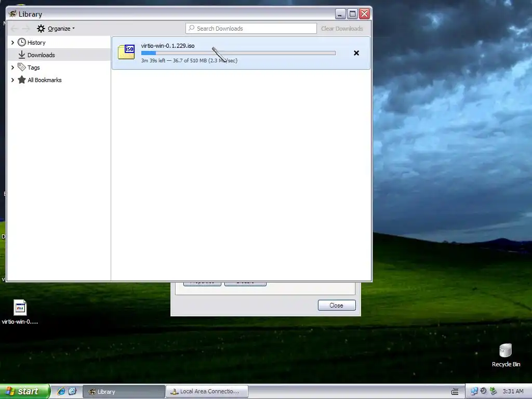This screenshot has height=399, width=532.
Task: Expand the History tree item
Action: tap(12, 43)
